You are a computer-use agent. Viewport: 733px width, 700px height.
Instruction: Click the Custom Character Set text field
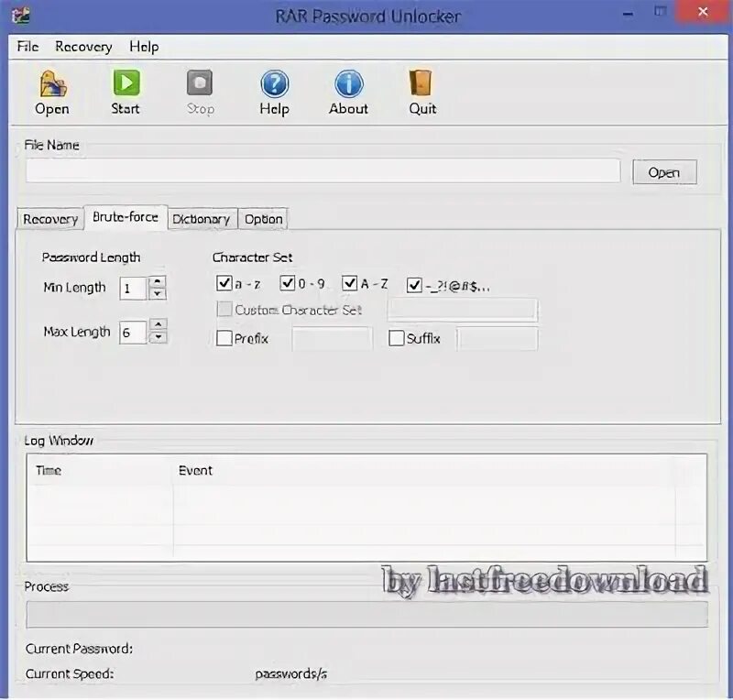click(x=463, y=310)
